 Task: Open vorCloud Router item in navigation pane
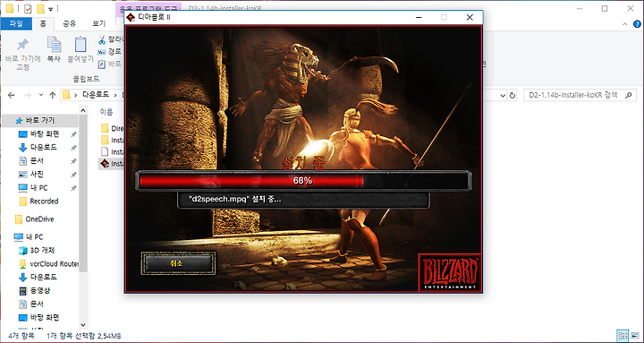(54, 263)
